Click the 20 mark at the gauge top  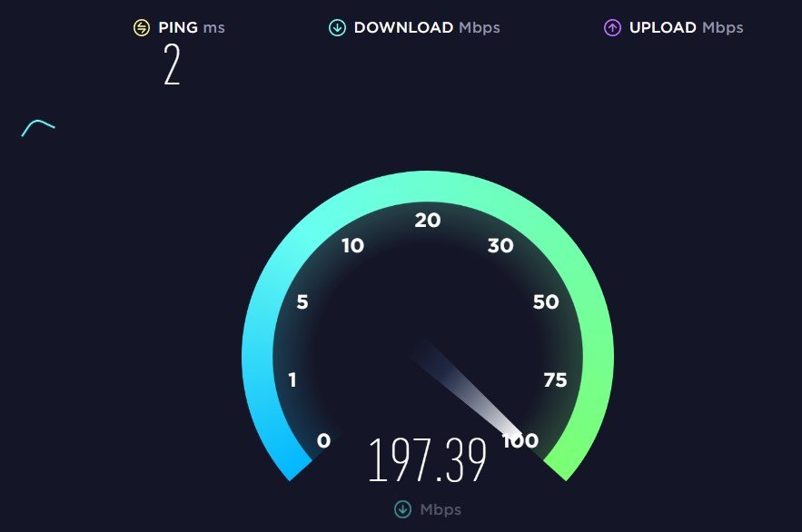(428, 221)
